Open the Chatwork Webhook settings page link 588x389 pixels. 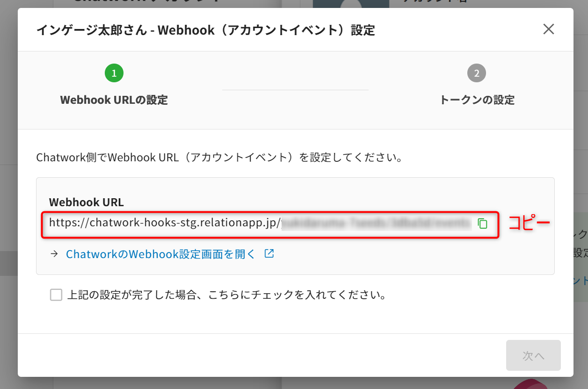click(161, 254)
